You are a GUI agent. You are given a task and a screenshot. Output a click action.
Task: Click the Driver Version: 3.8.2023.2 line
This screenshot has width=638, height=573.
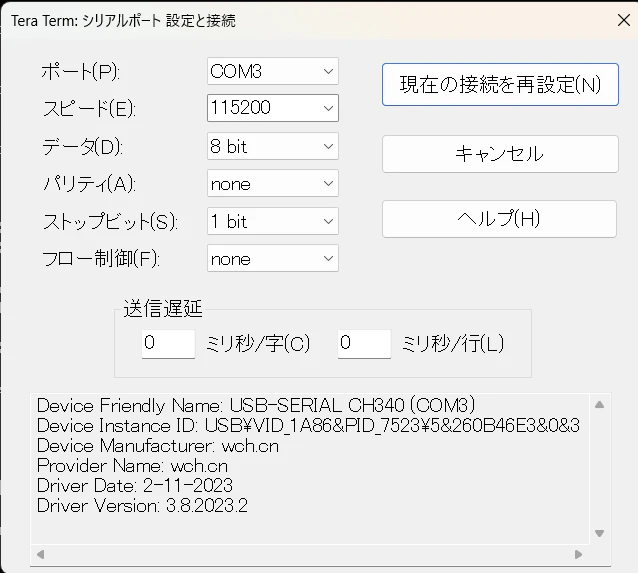pyautogui.click(x=142, y=505)
